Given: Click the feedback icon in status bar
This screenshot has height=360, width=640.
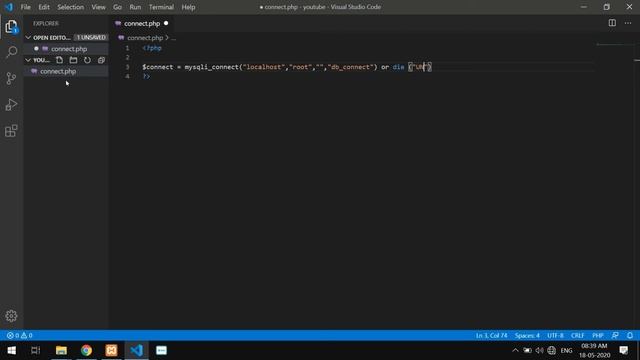Looking at the screenshot, I should point(615,336).
